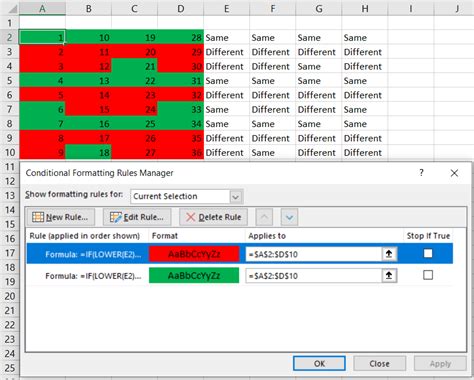Click cell C4 containing 21
The width and height of the screenshot is (474, 380).
click(x=134, y=66)
